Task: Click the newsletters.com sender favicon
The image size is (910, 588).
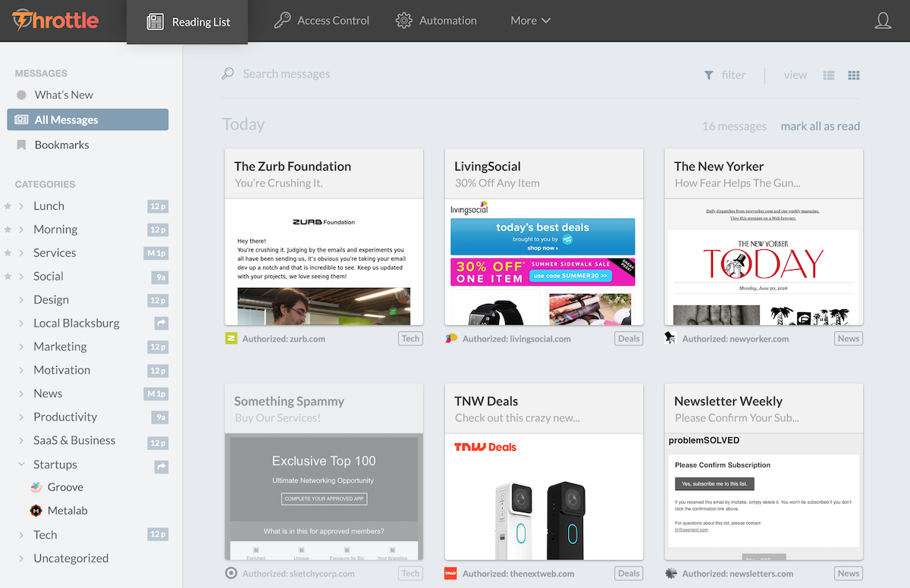Action: [671, 574]
